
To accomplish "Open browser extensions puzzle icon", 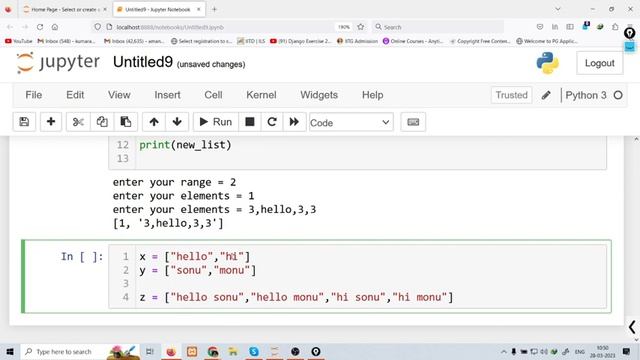I will (x=615, y=27).
